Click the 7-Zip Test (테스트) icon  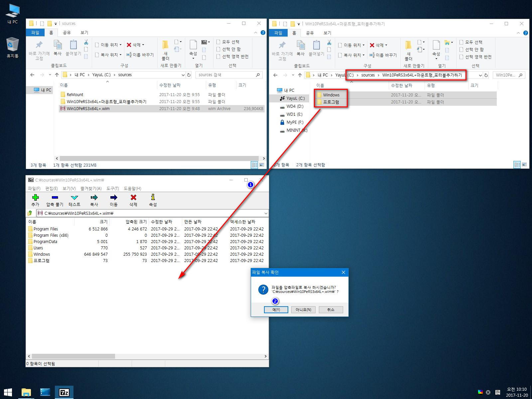point(74,198)
